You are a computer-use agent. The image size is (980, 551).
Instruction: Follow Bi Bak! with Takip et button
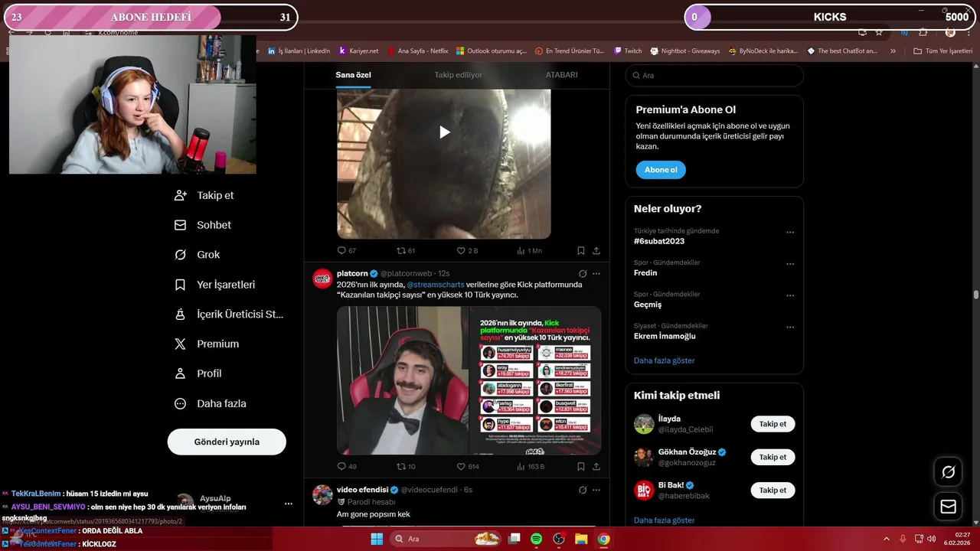[x=773, y=490]
